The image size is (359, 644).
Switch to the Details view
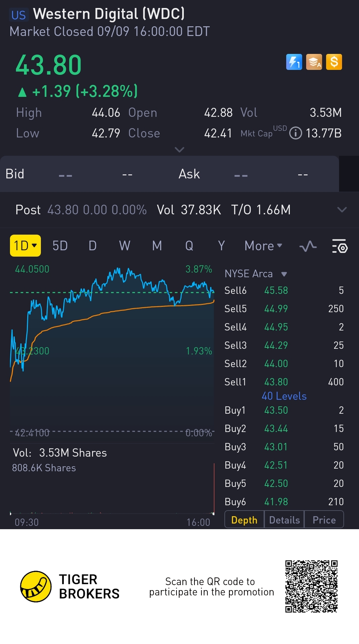(x=284, y=520)
